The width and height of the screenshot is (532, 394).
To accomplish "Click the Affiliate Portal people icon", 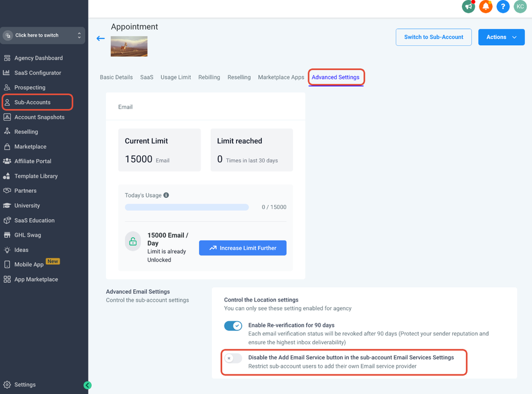I will [7, 161].
